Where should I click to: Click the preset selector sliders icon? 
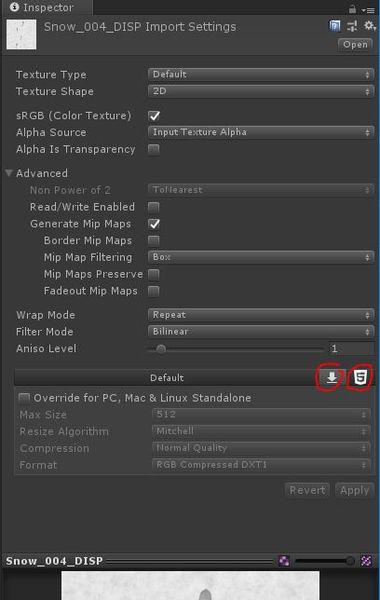[352, 26]
